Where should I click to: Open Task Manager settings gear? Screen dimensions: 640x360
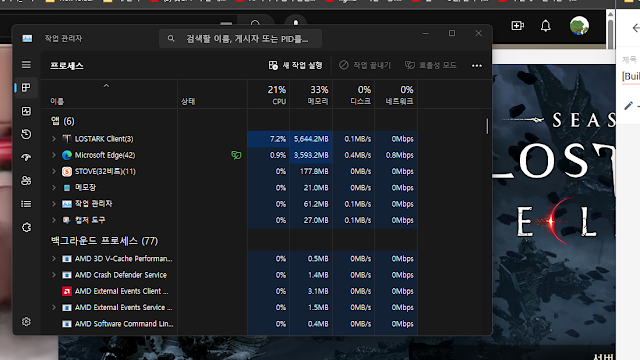(26, 322)
